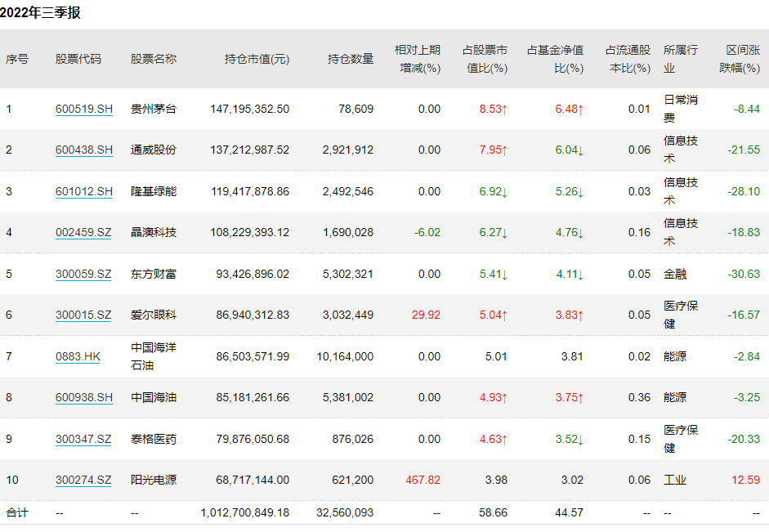The width and height of the screenshot is (769, 532).
Task: Click the 持仓市值(元) column header
Action: coord(257,59)
